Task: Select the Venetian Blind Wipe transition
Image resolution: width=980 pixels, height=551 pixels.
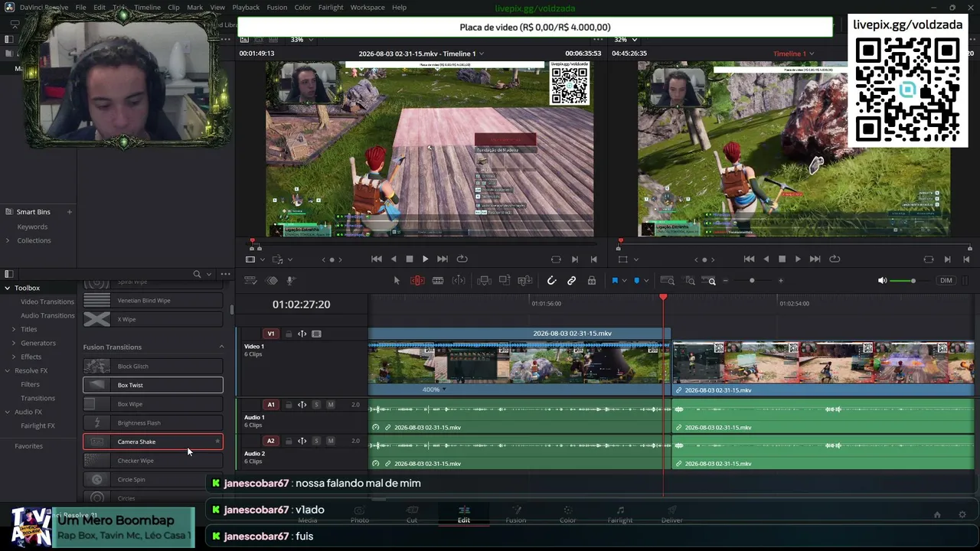Action: [153, 301]
